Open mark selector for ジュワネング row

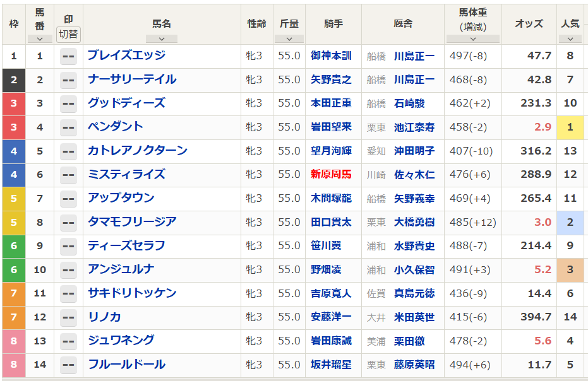[68, 341]
